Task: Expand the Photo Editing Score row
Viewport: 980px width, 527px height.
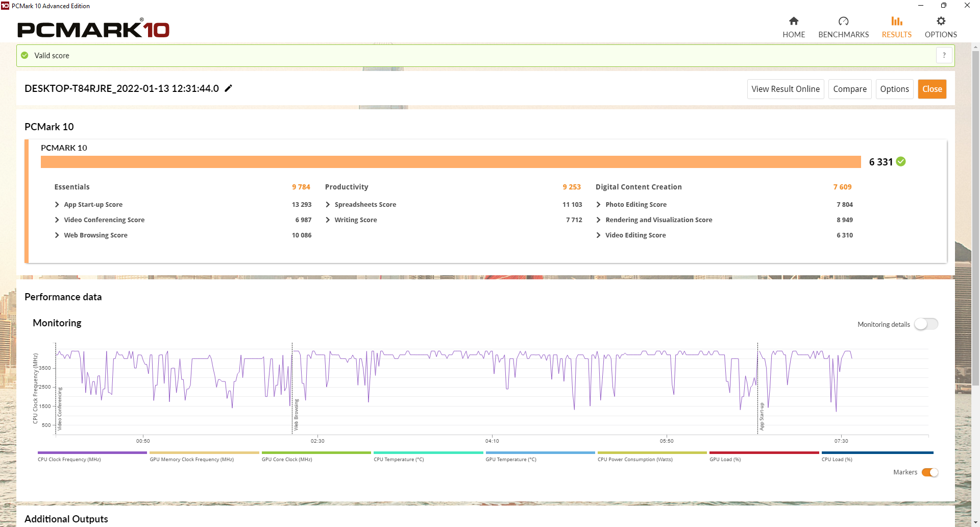Action: 598,204
